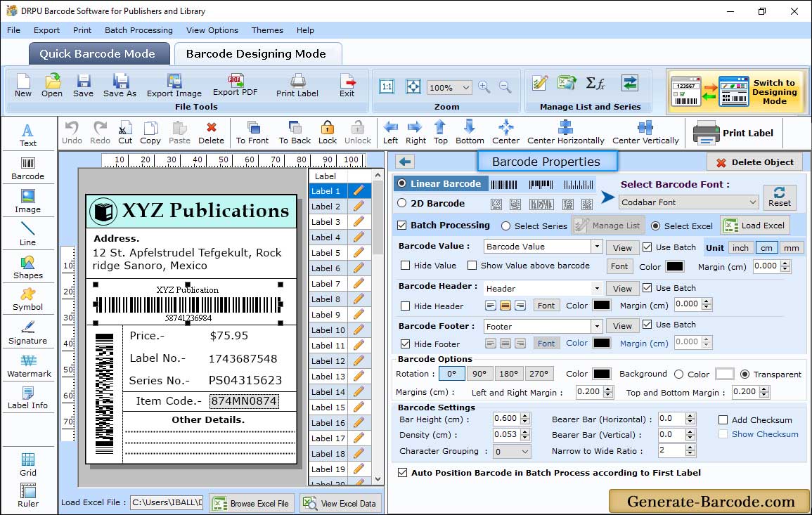812x515 pixels.
Task: Pick the barcode header Color swatch
Action: pos(601,306)
